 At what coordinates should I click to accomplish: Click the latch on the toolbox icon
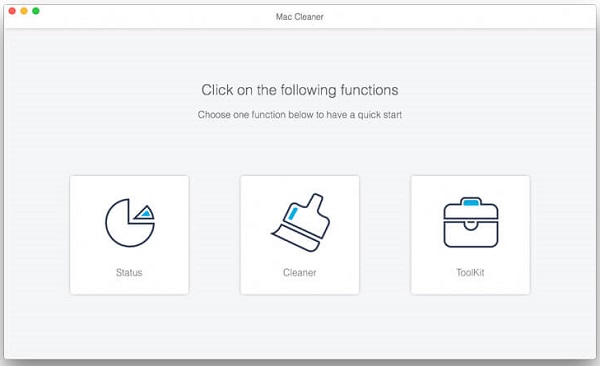(x=471, y=225)
